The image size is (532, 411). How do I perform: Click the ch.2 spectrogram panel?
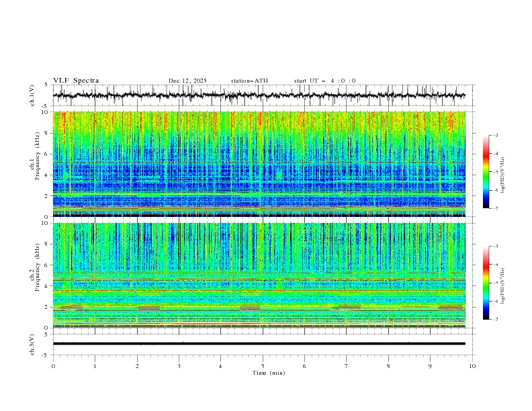point(259,275)
